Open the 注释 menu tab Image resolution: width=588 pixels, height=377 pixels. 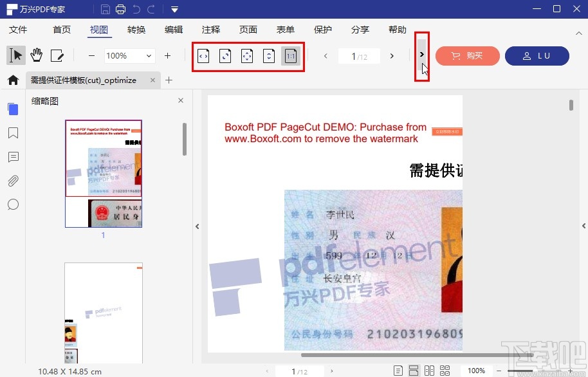[x=211, y=30]
